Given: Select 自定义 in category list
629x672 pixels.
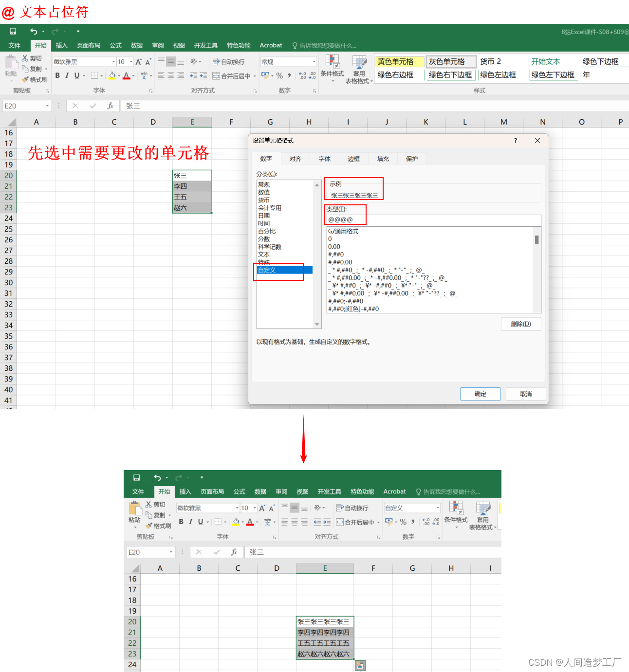Looking at the screenshot, I should tap(285, 270).
